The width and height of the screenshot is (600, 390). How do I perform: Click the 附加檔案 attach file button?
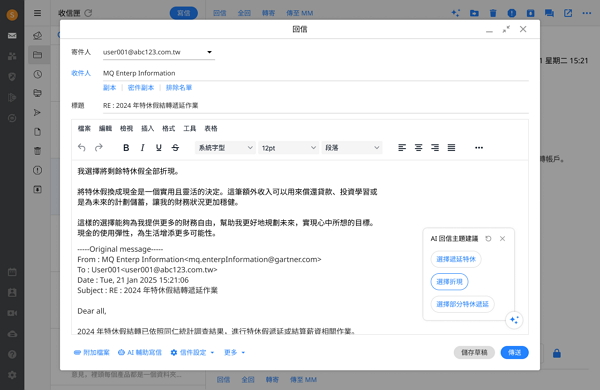click(x=92, y=352)
